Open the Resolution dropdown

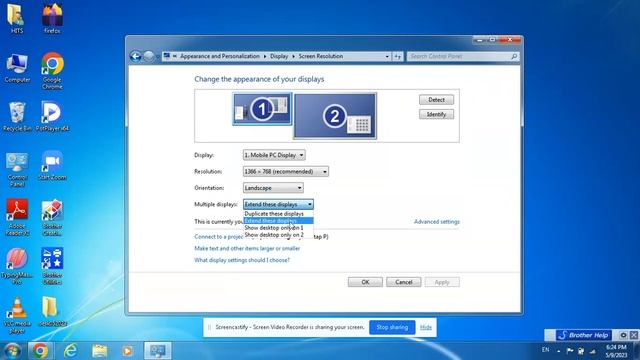(x=286, y=171)
